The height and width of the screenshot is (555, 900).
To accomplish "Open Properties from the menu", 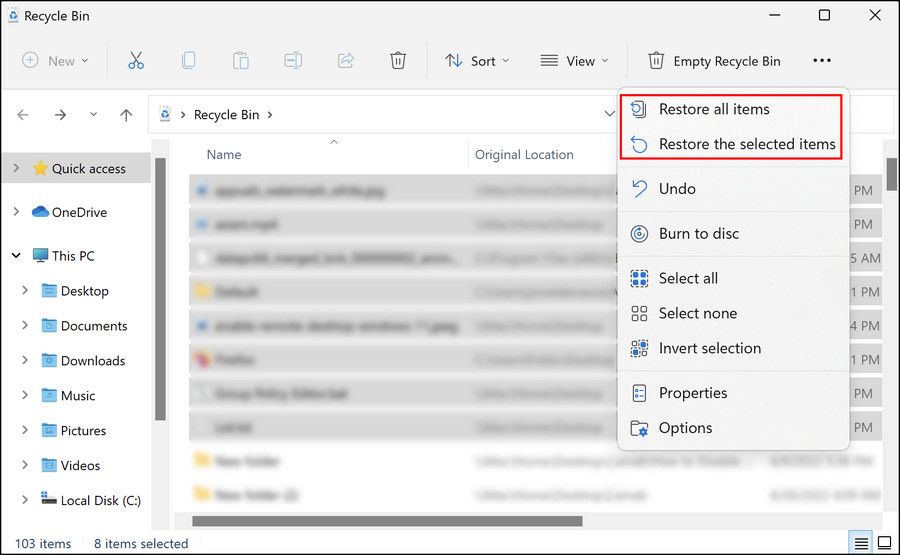I will click(734, 393).
